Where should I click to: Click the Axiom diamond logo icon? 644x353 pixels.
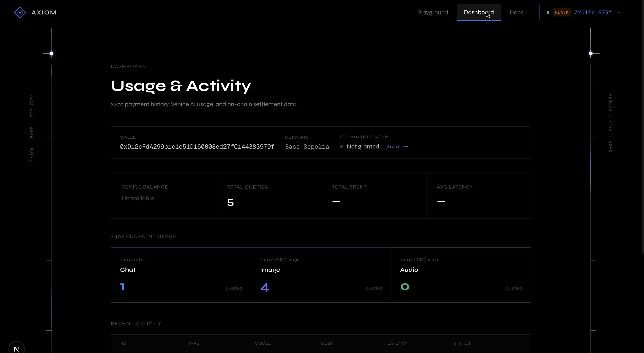[x=20, y=12]
